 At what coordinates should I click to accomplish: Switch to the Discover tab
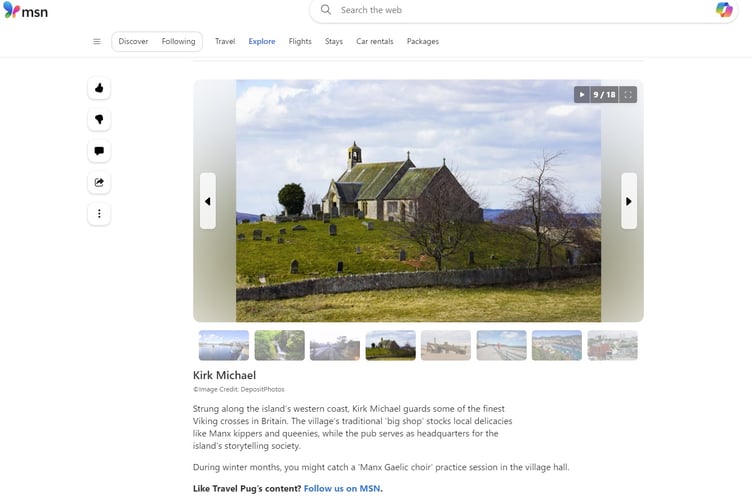tap(133, 41)
